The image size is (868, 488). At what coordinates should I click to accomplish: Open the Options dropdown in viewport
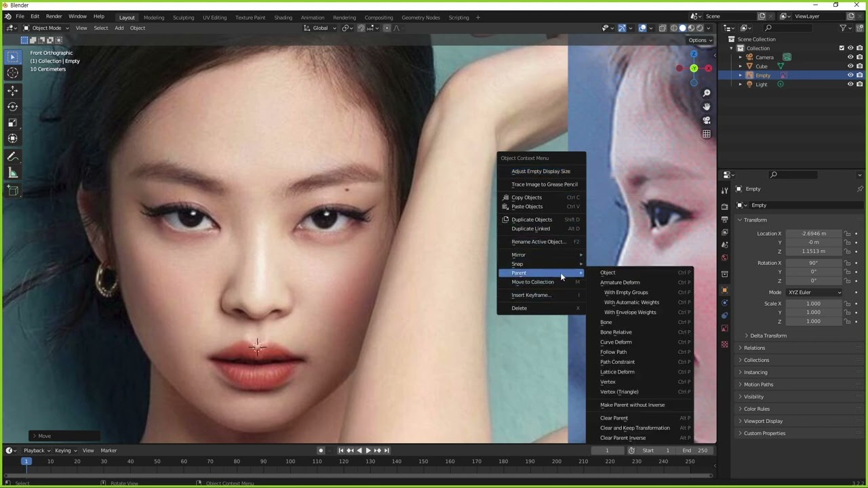click(701, 40)
